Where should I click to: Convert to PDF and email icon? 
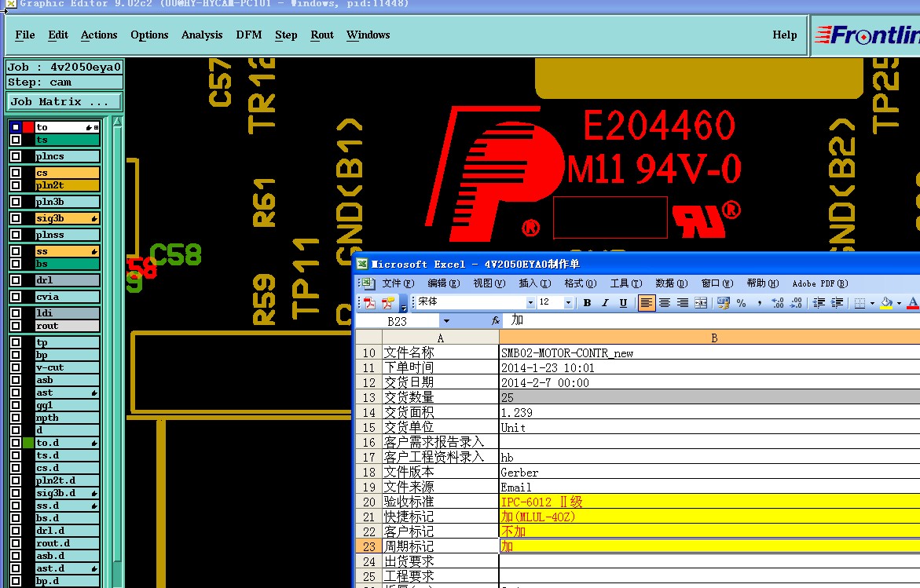click(388, 302)
